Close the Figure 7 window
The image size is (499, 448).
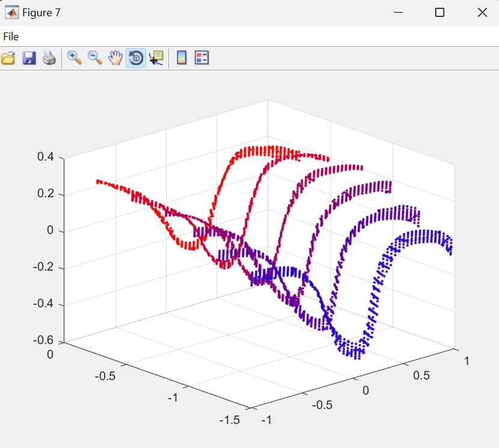coord(482,13)
